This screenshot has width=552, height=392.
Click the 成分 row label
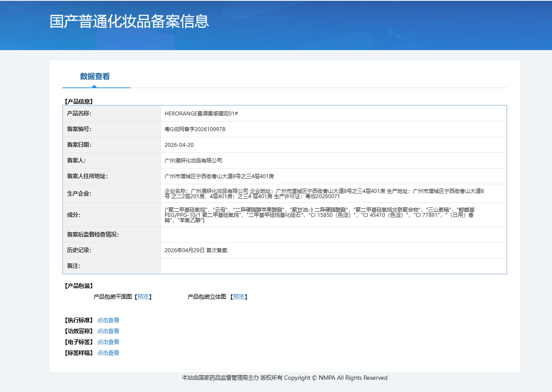[74, 215]
